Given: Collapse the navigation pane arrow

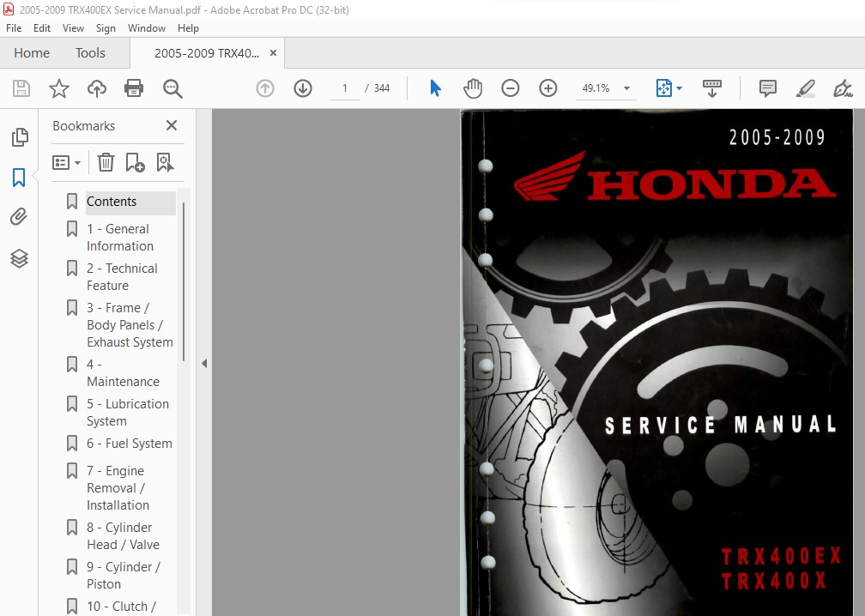Looking at the screenshot, I should tap(204, 364).
